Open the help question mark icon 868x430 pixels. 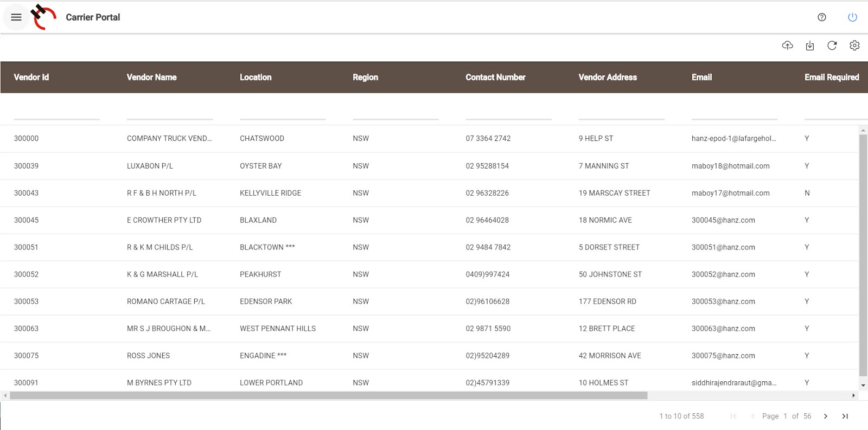pyautogui.click(x=822, y=17)
